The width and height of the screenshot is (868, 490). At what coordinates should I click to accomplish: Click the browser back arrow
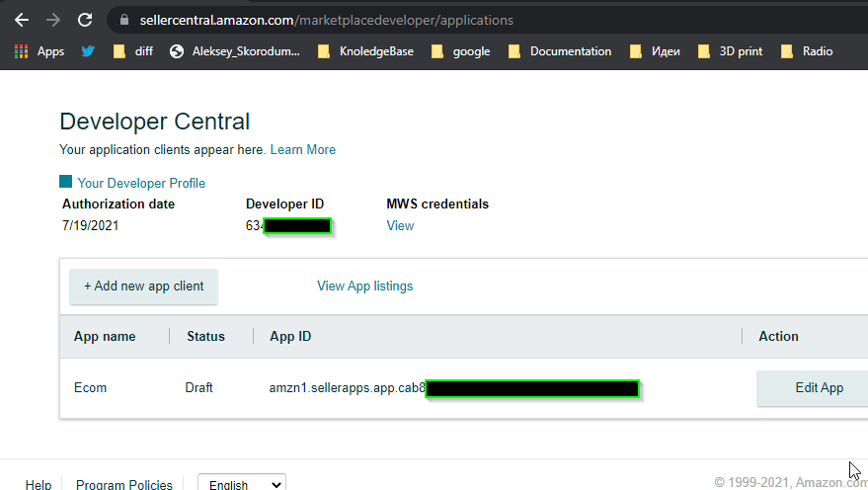21,20
